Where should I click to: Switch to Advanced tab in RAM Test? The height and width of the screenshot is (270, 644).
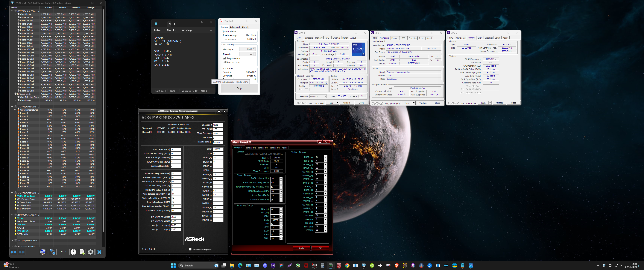tap(235, 27)
